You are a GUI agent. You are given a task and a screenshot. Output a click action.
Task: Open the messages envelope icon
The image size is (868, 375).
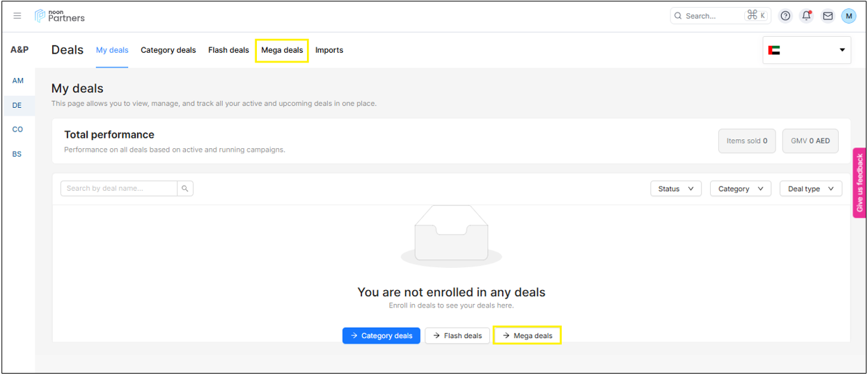pyautogui.click(x=828, y=16)
